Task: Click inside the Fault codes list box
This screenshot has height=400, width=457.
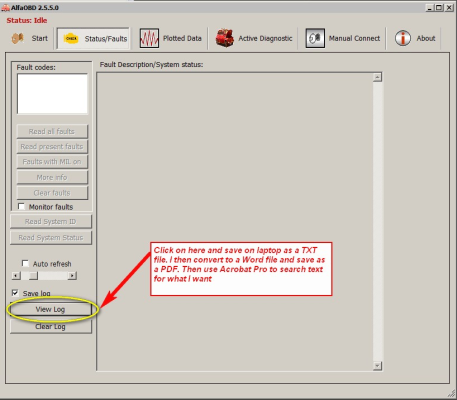Action: (x=52, y=94)
